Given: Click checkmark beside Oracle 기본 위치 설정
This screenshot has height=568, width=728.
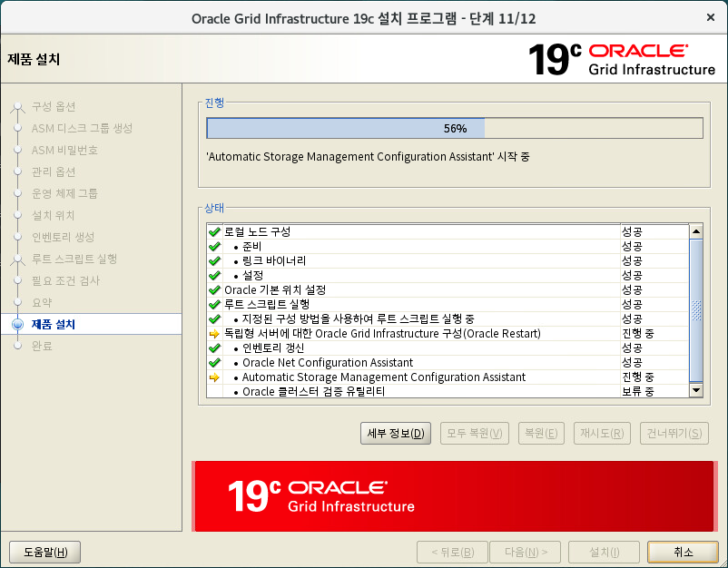Looking at the screenshot, I should click(214, 290).
